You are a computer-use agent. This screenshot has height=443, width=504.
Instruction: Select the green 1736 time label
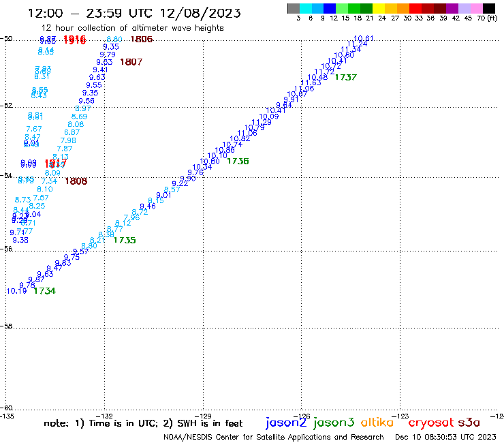[238, 161]
